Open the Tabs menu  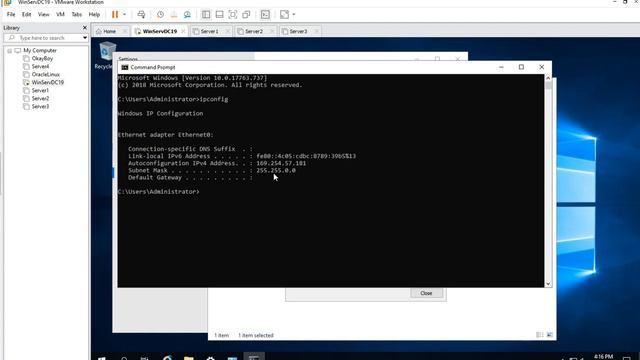click(77, 15)
